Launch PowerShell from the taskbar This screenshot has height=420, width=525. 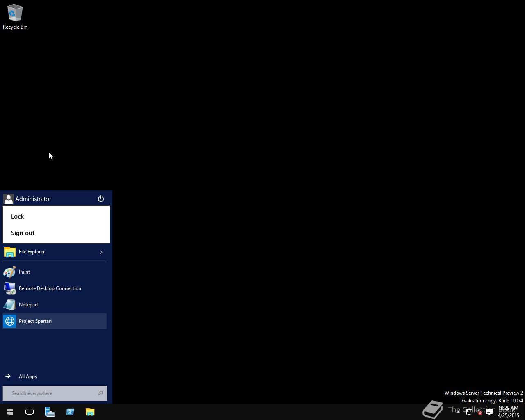pyautogui.click(x=70, y=412)
